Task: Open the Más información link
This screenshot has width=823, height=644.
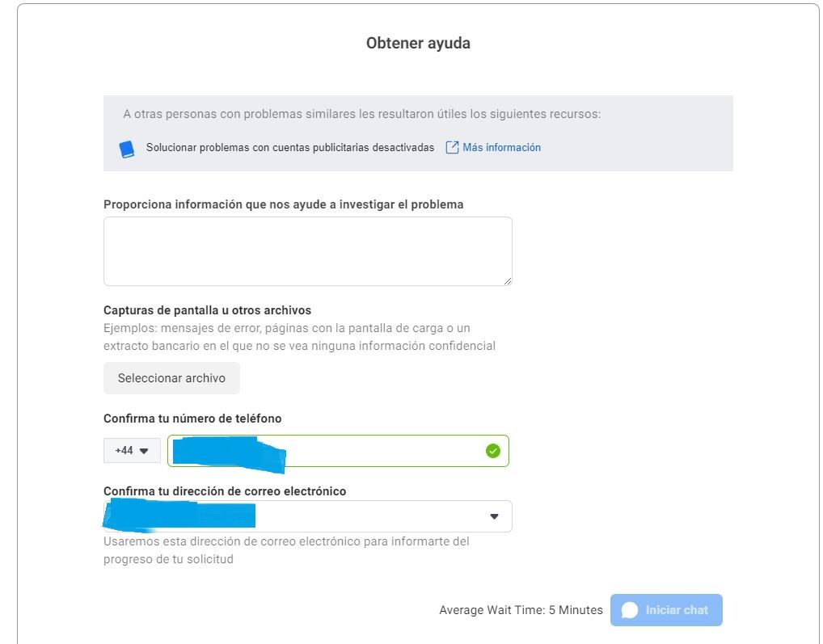Action: pos(501,147)
